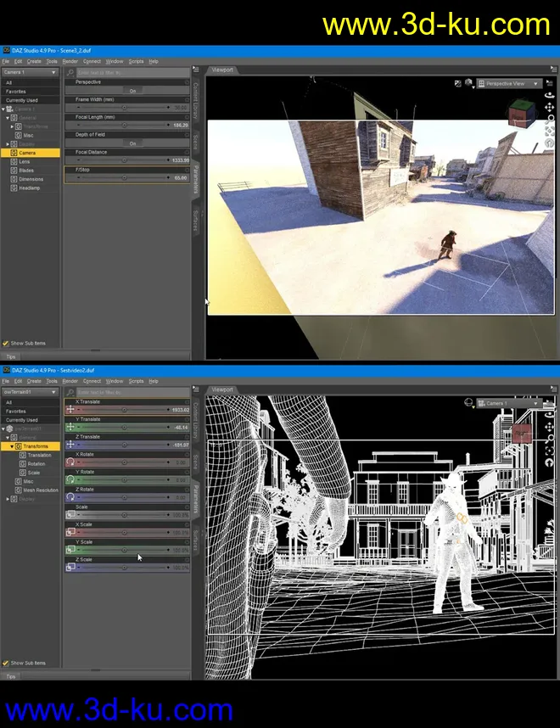
Task: Open the Render menu in top window
Action: pos(70,62)
